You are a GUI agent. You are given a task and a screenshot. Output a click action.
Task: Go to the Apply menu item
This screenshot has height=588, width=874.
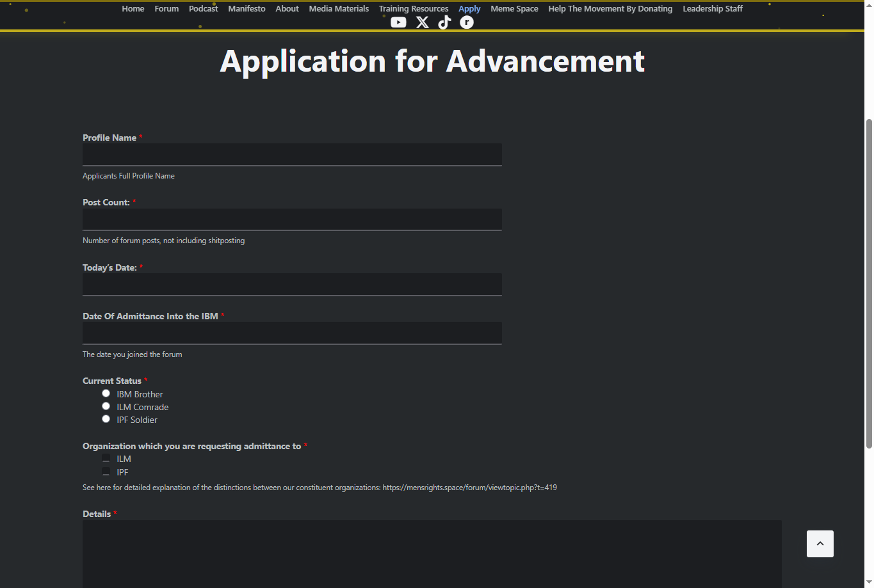469,9
